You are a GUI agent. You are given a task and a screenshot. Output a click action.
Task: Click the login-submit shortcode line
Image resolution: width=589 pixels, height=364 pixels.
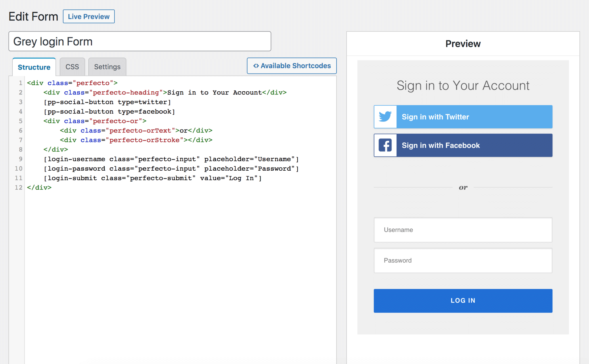click(153, 178)
